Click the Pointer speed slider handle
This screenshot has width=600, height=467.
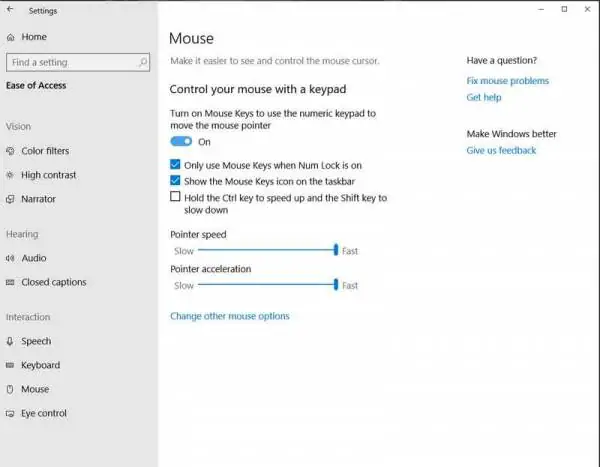click(x=336, y=250)
